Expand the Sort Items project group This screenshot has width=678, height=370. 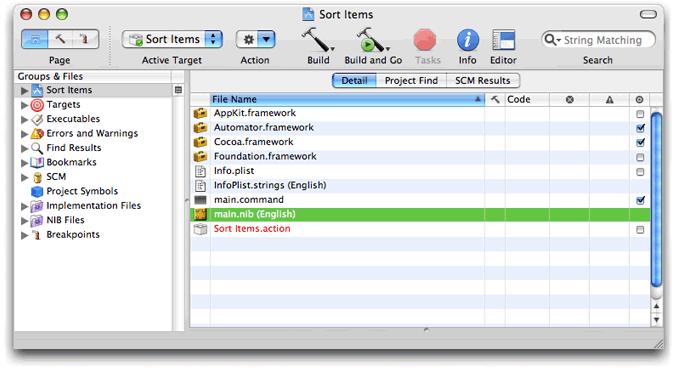pyautogui.click(x=25, y=90)
